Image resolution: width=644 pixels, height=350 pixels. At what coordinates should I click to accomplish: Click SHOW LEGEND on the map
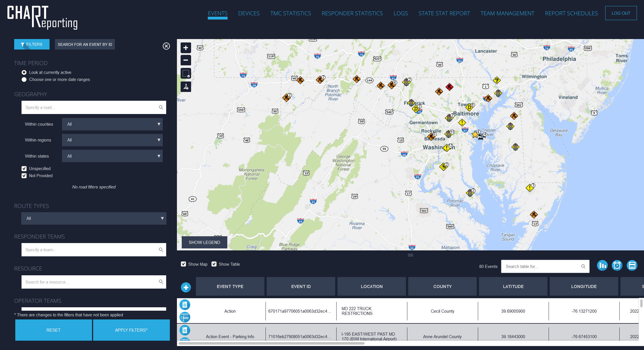point(204,242)
